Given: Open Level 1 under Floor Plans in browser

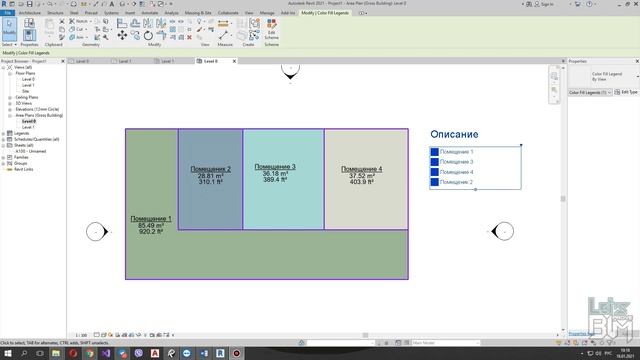Looking at the screenshot, I should (28, 85).
